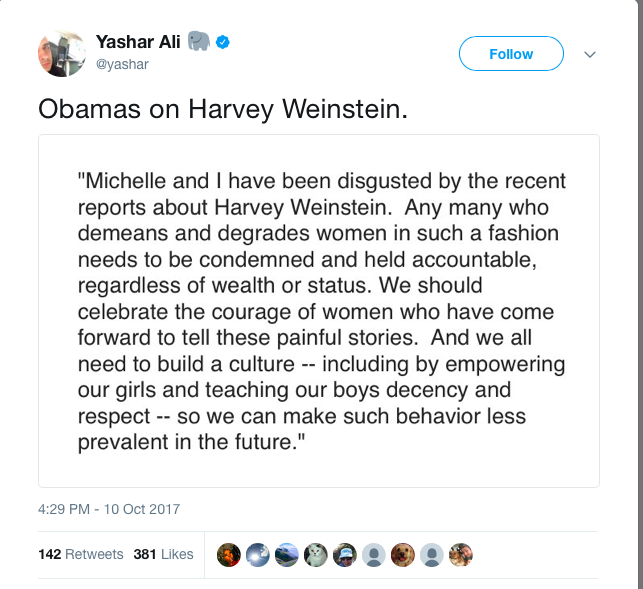The width and height of the screenshot is (643, 589).
Task: Click the mountain landscape liker avatar
Action: click(287, 554)
